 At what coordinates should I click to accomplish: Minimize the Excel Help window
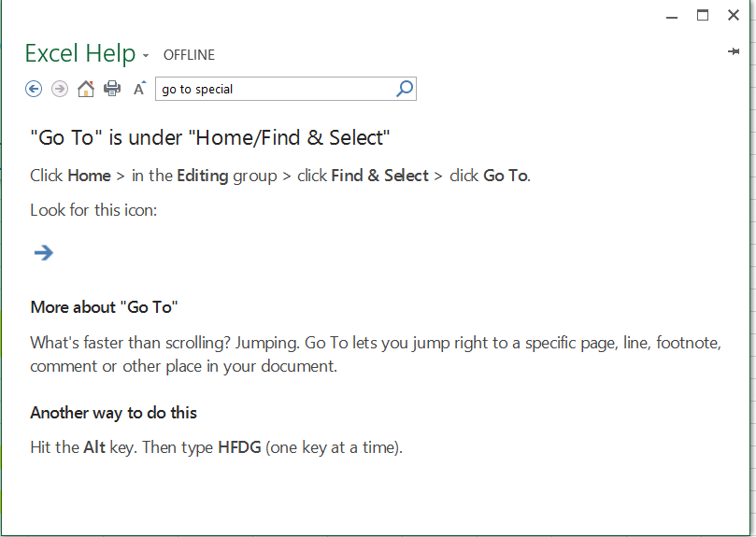(x=671, y=15)
